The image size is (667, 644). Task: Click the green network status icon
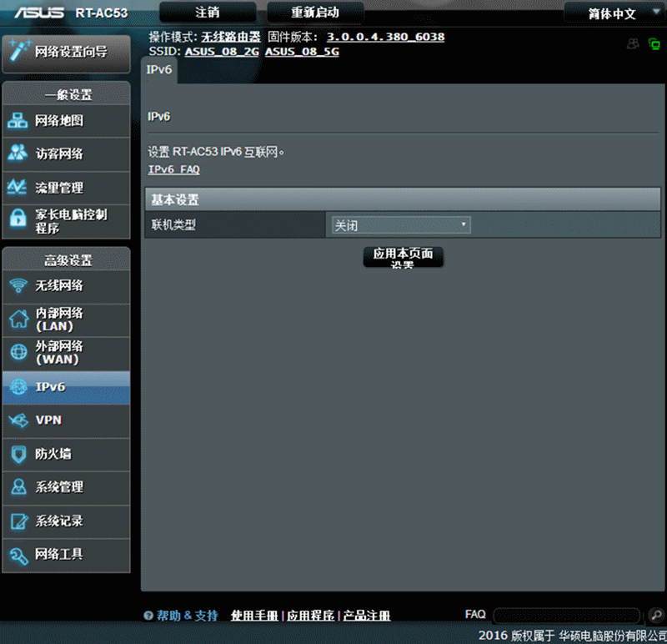(654, 43)
